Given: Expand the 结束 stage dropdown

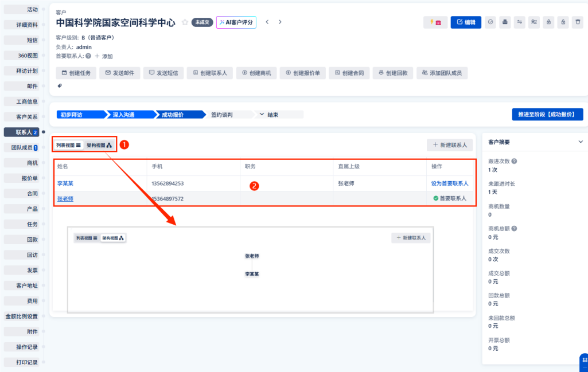Looking at the screenshot, I should pos(279,115).
